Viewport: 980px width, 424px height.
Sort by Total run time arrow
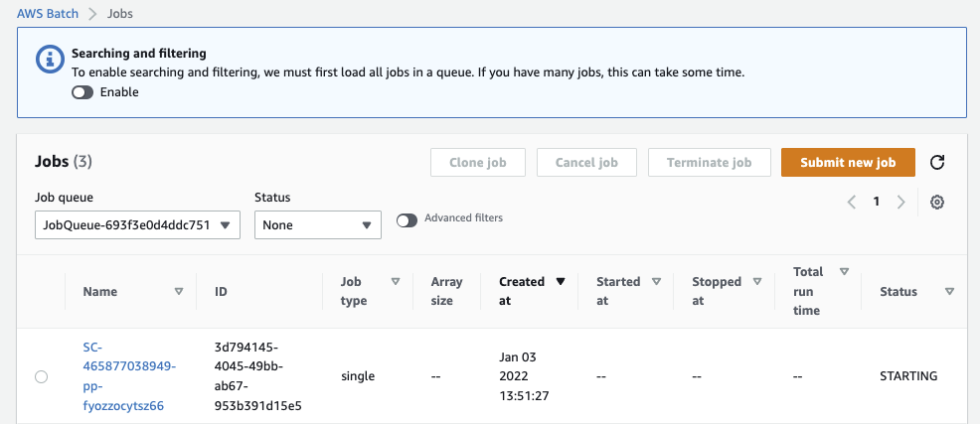pos(844,272)
